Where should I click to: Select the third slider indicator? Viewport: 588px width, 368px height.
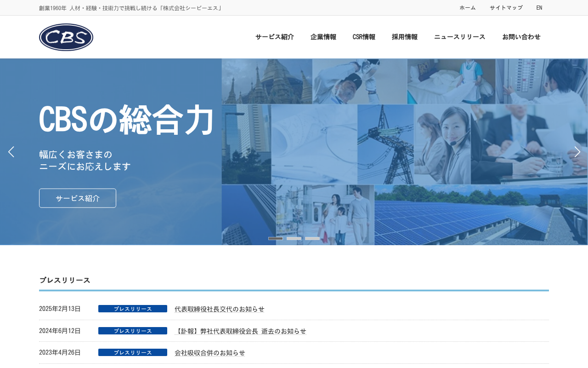312,238
